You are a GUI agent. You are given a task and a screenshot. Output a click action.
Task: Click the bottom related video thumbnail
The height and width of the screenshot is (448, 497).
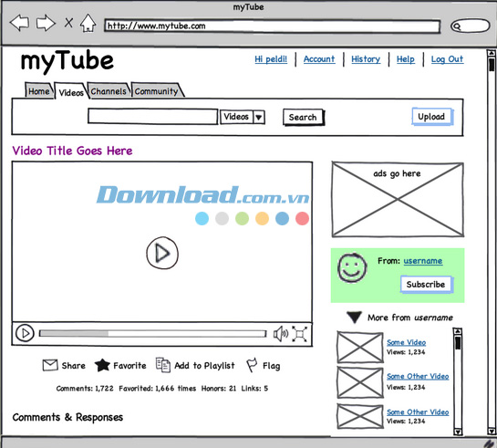360,416
